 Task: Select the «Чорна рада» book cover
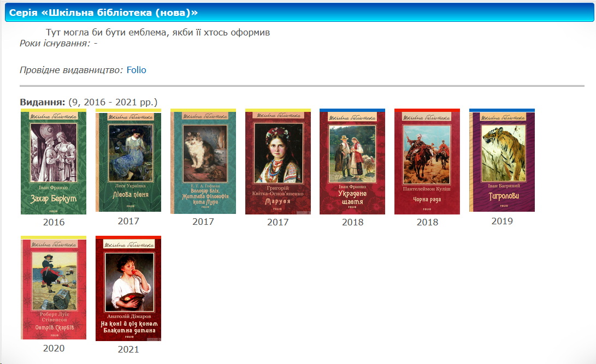(427, 162)
